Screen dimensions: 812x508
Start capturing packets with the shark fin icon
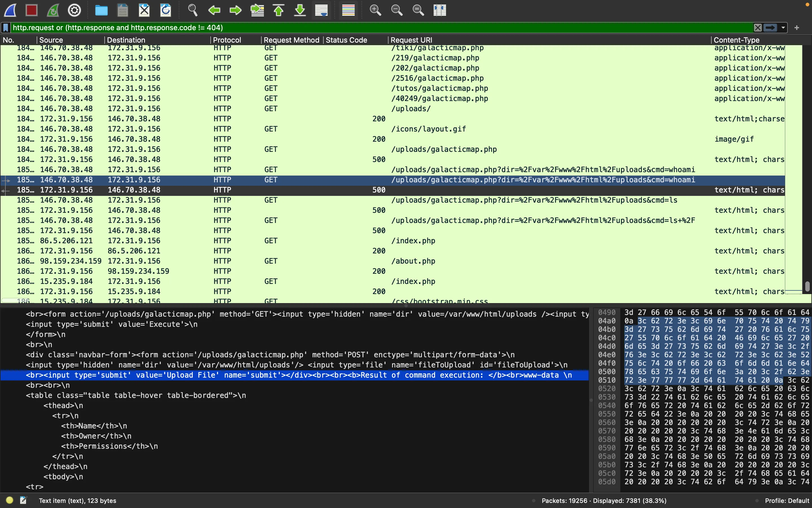click(x=10, y=10)
